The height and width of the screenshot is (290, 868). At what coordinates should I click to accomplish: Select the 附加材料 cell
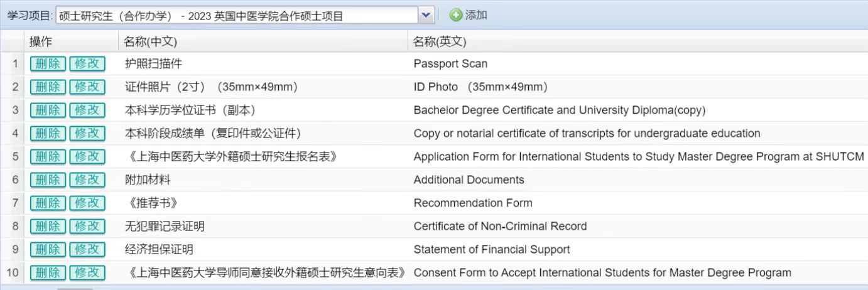pos(263,180)
